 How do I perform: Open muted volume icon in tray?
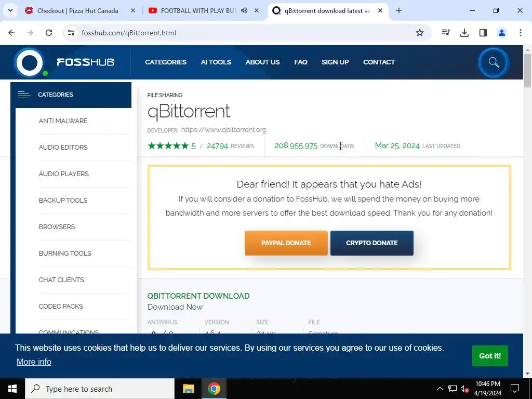click(x=465, y=389)
